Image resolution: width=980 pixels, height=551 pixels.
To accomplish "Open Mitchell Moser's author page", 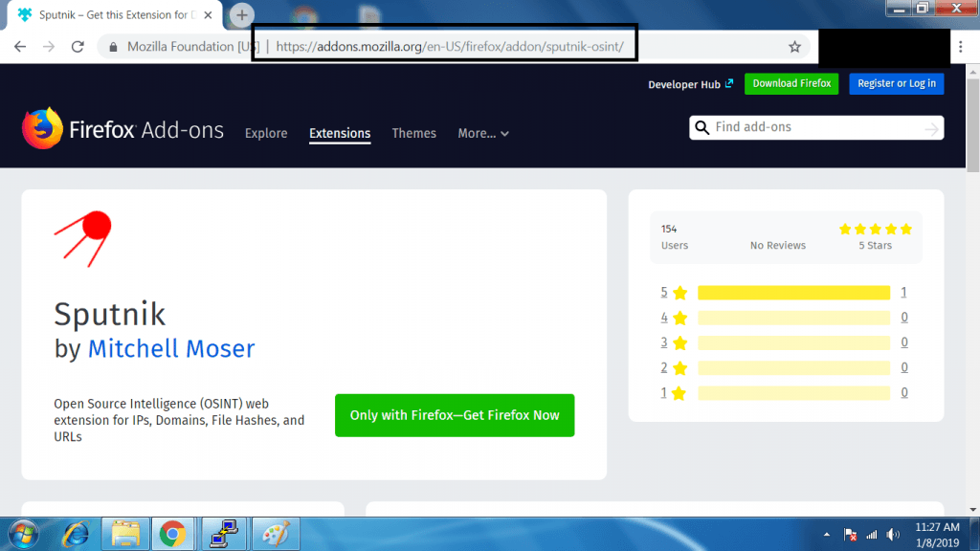I will tap(171, 348).
